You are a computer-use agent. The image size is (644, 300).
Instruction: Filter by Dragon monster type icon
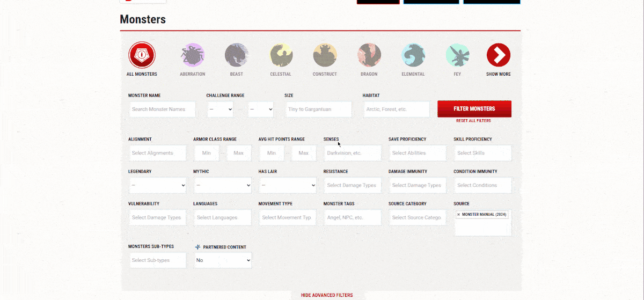(369, 55)
